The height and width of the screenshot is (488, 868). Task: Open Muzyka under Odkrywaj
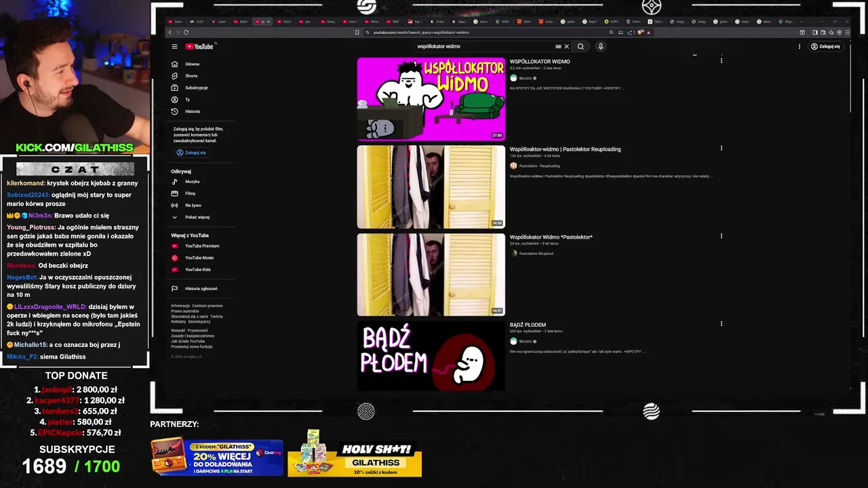[186, 182]
